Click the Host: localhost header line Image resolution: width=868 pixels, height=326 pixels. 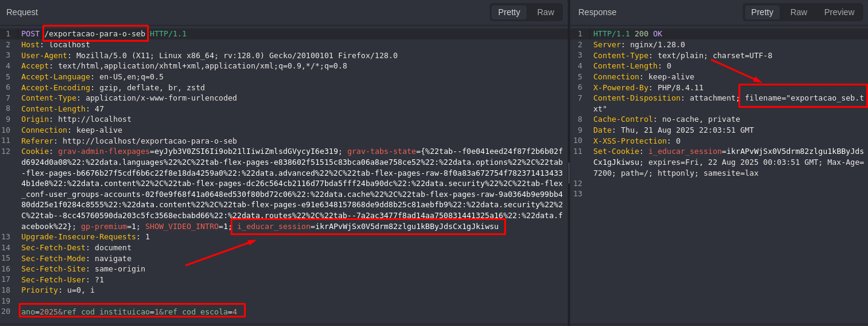pyautogui.click(x=56, y=45)
